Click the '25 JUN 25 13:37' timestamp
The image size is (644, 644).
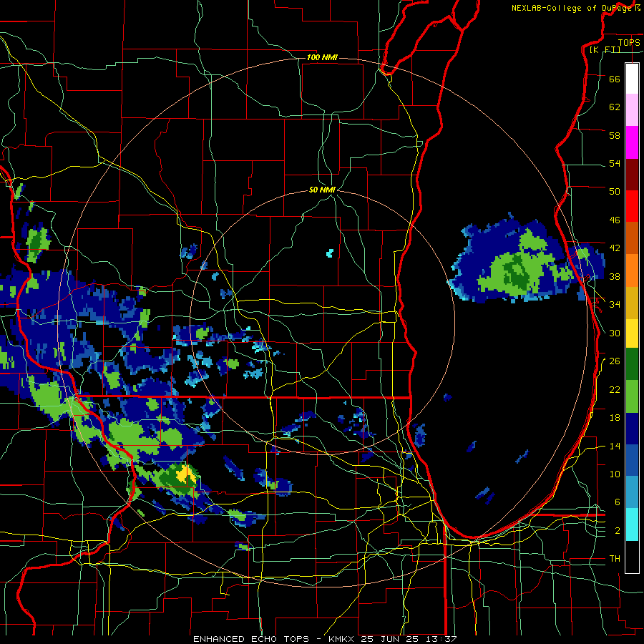pyautogui.click(x=409, y=639)
